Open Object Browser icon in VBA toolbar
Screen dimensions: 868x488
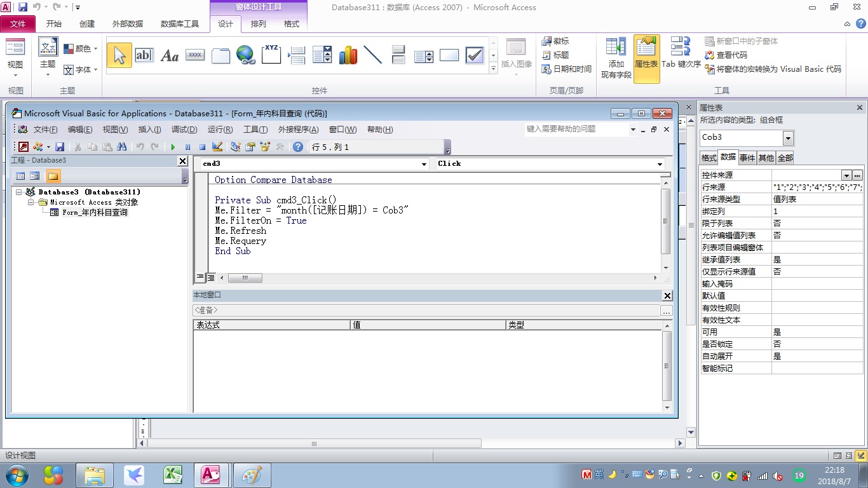[x=265, y=147]
